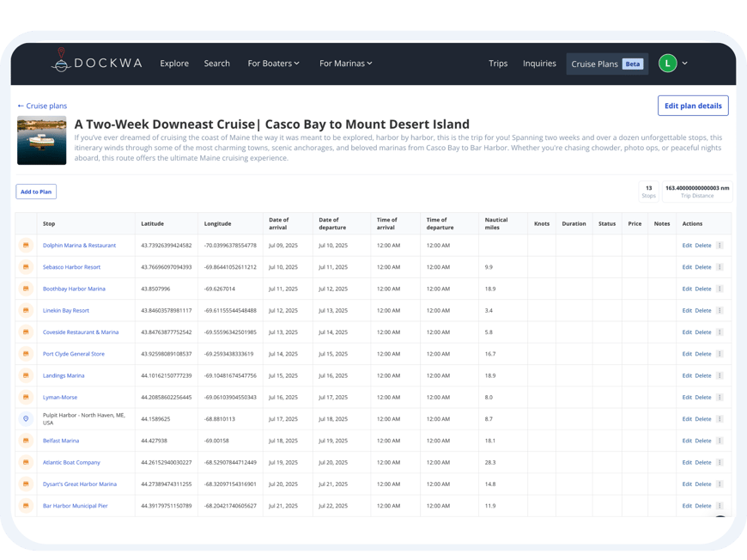Click marina icon for Dolphin Marina & Restaurant row
Screen dimensions: 747x560
27,246
